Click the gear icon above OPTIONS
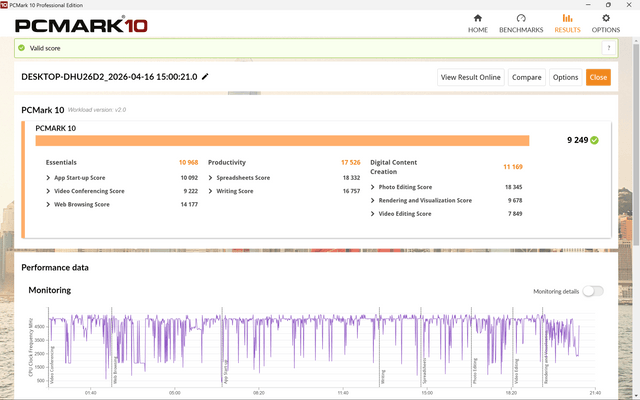This screenshot has height=400, width=640. pyautogui.click(x=606, y=18)
